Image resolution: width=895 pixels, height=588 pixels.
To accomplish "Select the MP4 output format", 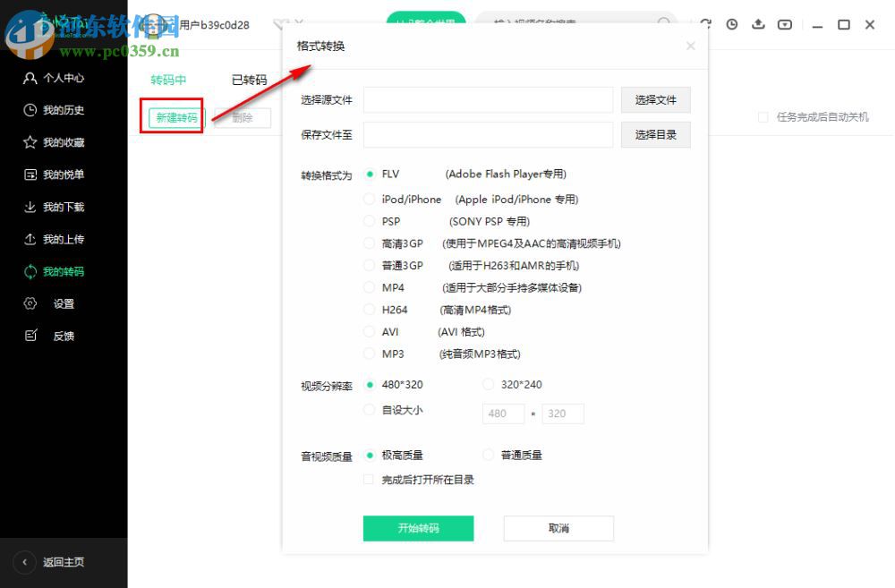I will [x=369, y=287].
